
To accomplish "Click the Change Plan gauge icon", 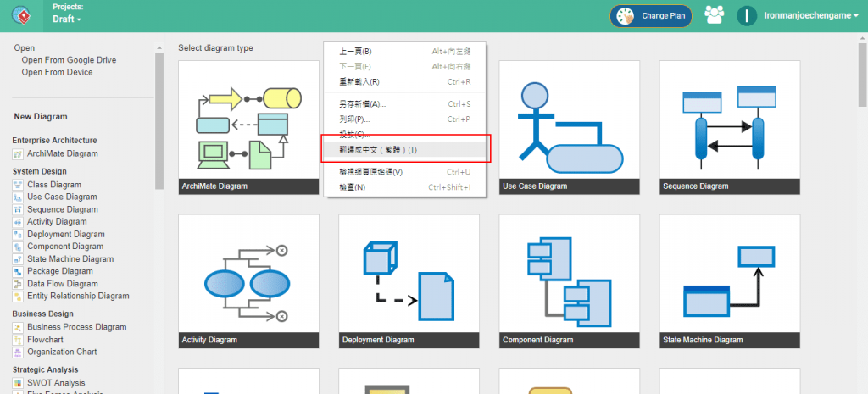I will pos(626,16).
